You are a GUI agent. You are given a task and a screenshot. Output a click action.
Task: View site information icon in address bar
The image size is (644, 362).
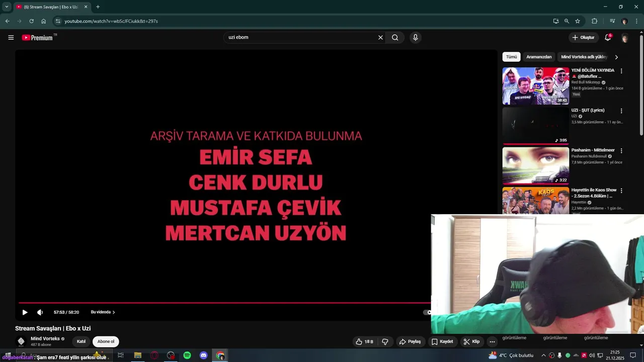58,21
